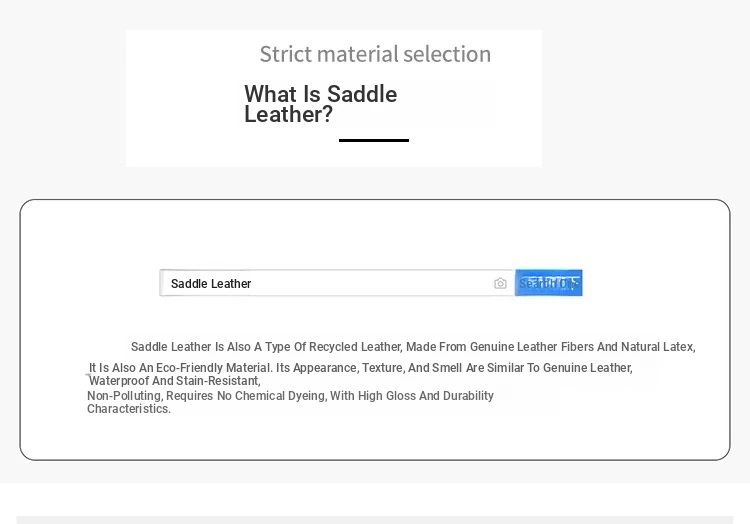Click the camera image-search icon
Screen dimensions: 750x524
point(500,284)
